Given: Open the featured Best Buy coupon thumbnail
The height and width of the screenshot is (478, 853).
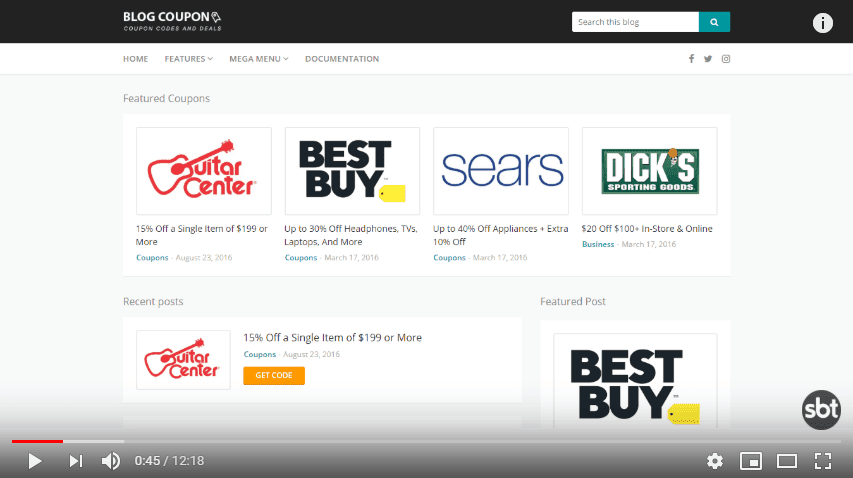Looking at the screenshot, I should click(352, 171).
